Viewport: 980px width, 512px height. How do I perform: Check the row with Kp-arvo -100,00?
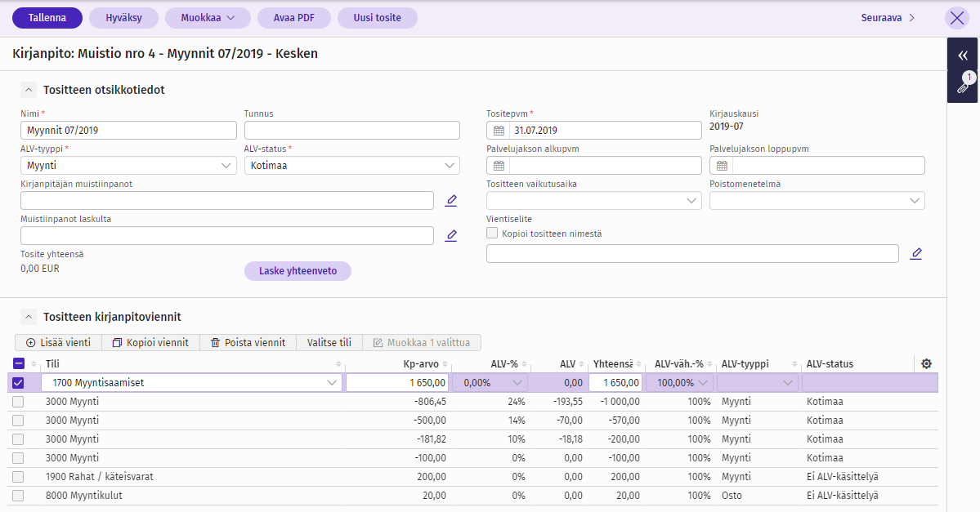pyautogui.click(x=18, y=457)
